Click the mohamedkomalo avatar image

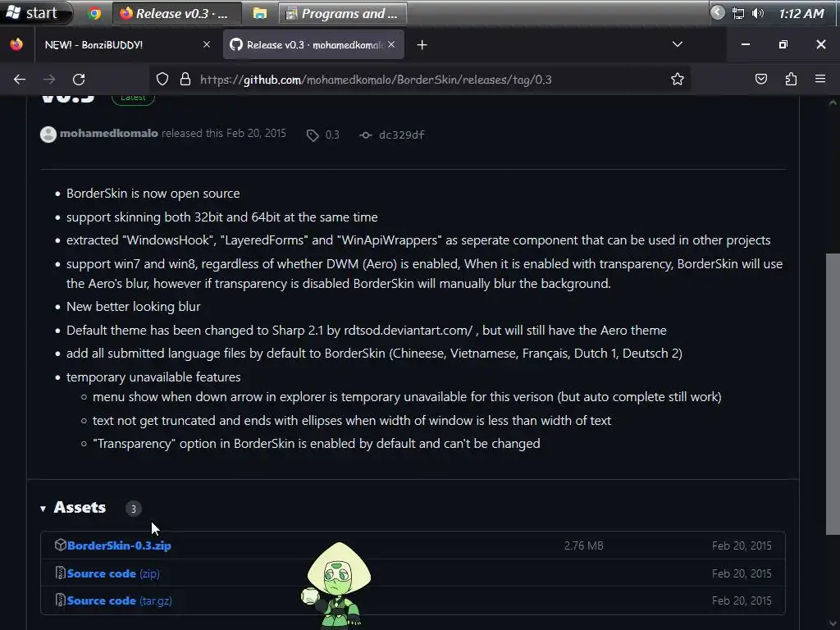(48, 135)
